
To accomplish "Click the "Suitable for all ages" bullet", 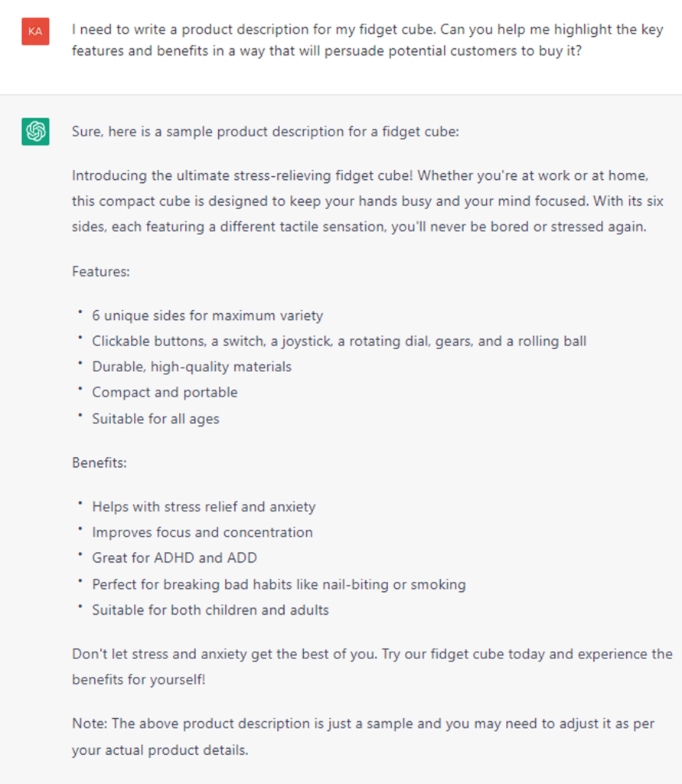I will pyautogui.click(x=155, y=419).
